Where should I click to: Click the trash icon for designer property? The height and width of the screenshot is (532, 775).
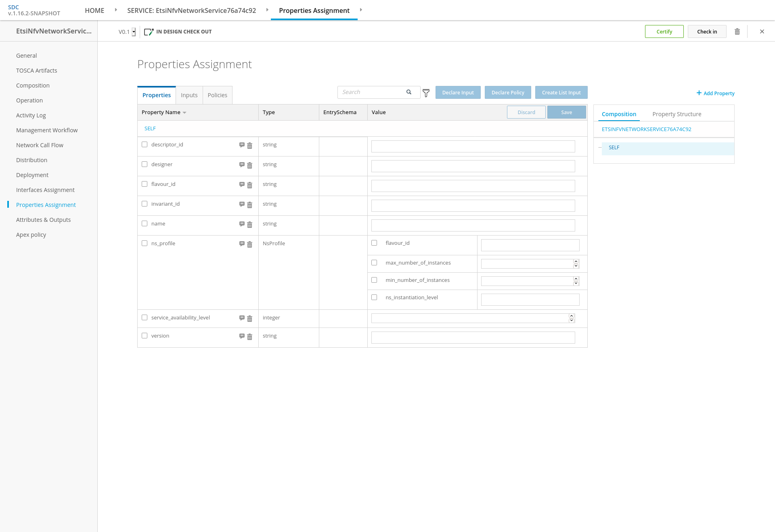(x=249, y=165)
